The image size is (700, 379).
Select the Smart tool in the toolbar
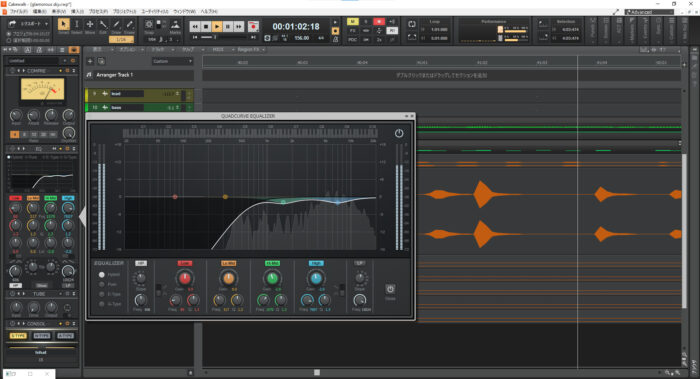[63, 24]
